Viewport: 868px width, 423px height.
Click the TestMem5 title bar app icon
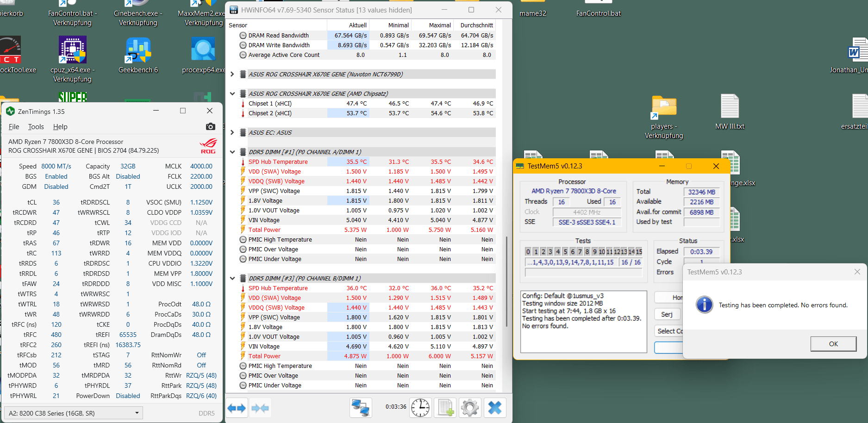(x=520, y=166)
